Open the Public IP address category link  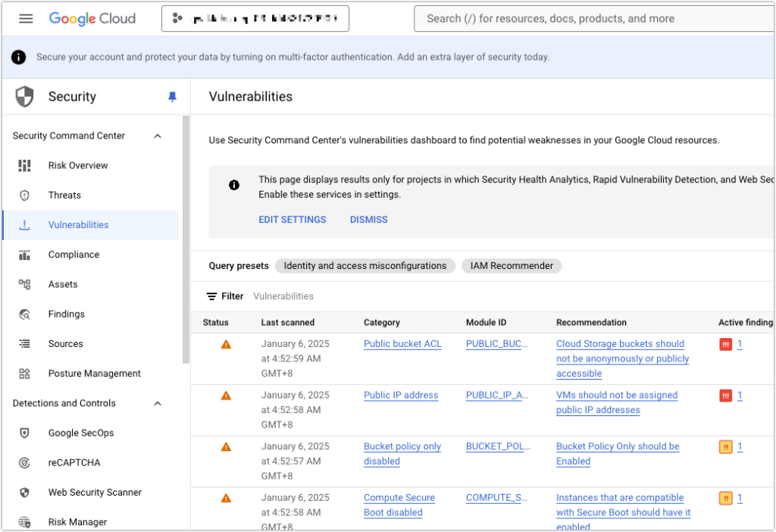tap(401, 396)
